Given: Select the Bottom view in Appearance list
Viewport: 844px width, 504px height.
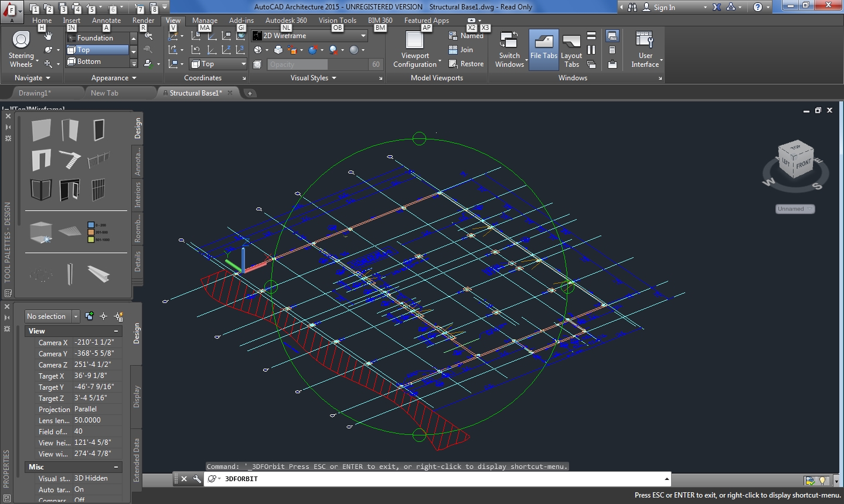Looking at the screenshot, I should click(97, 62).
